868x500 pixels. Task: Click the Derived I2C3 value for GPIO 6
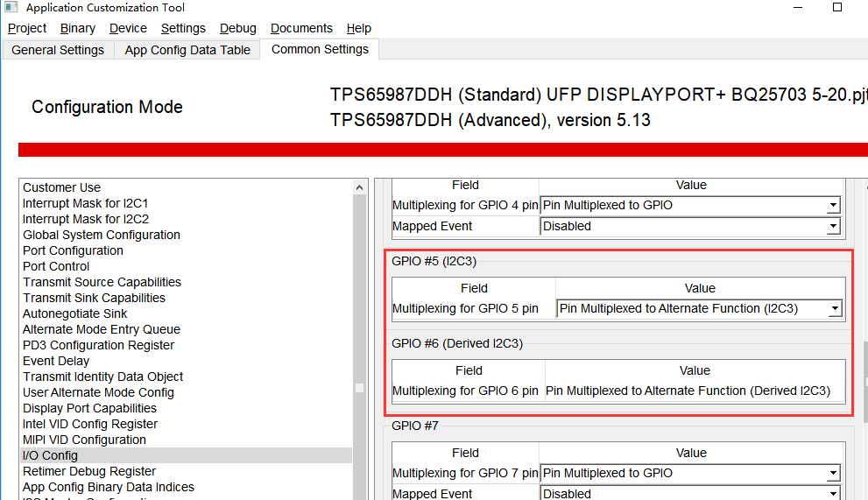pyautogui.click(x=688, y=391)
